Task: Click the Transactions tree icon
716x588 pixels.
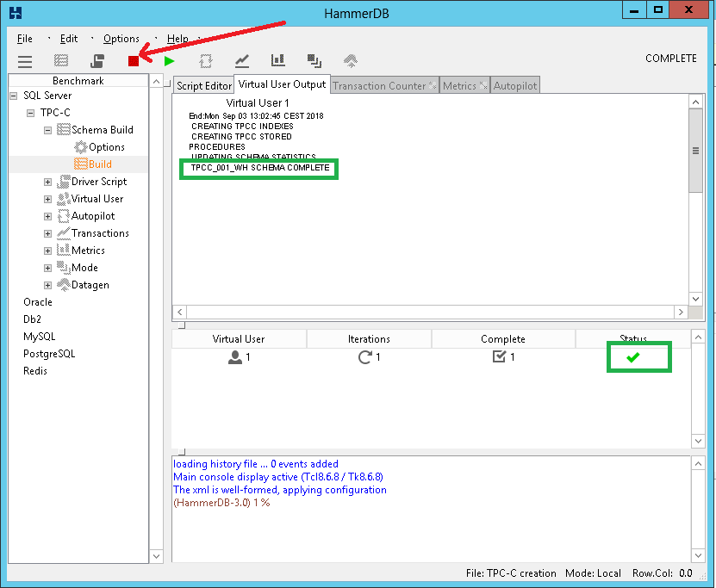Action: click(64, 233)
